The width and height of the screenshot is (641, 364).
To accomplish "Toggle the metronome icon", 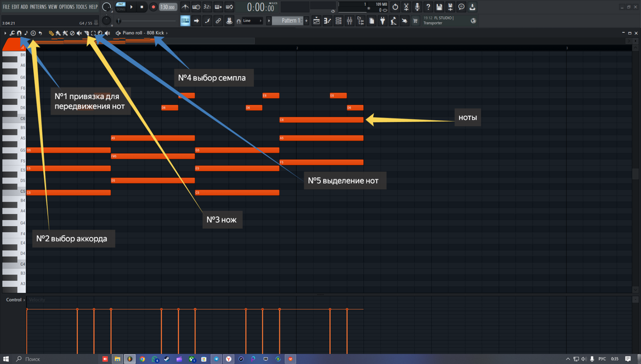I will [185, 7].
